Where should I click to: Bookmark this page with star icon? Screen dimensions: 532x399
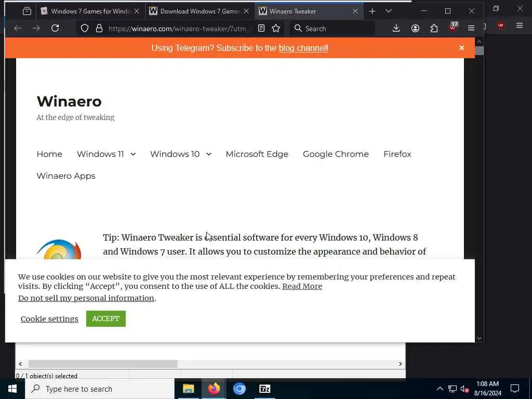[276, 29]
